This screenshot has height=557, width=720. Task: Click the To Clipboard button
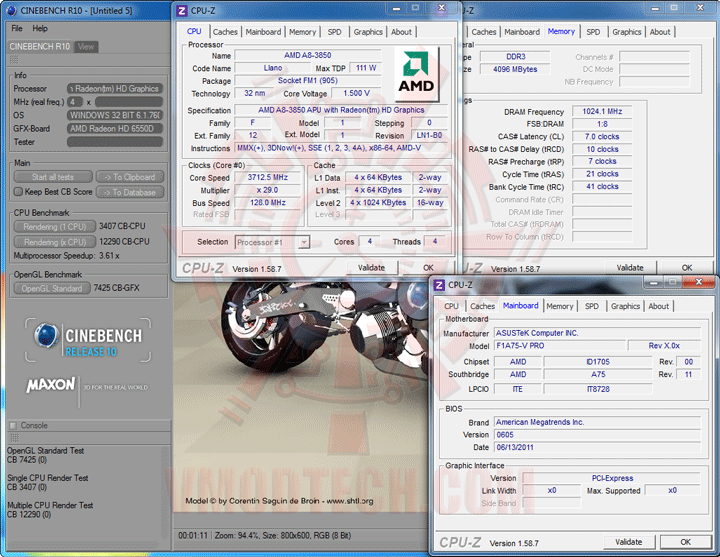[x=130, y=177]
